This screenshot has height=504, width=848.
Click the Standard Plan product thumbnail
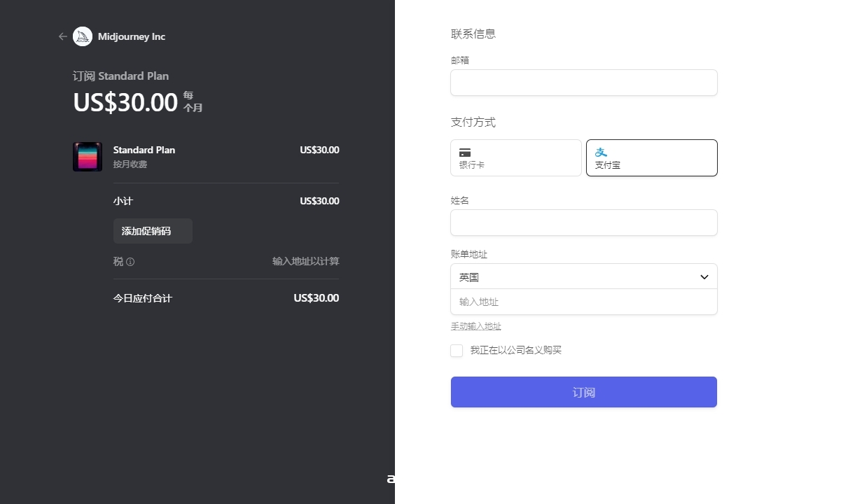(x=88, y=157)
